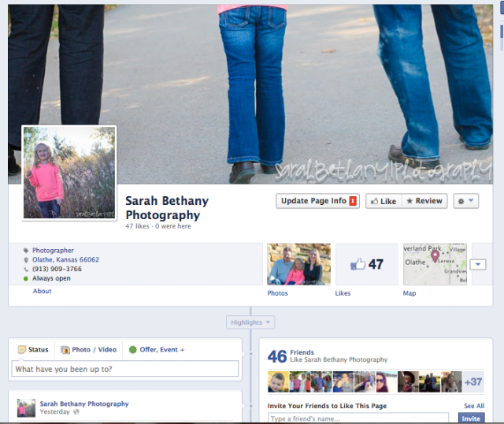
Task: Click the Photos label link
Action: [277, 293]
